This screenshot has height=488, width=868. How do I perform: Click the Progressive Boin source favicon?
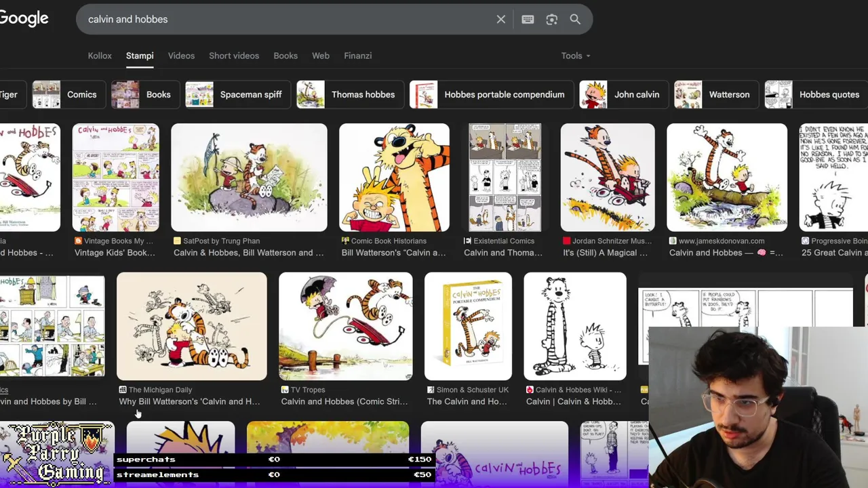tap(805, 241)
